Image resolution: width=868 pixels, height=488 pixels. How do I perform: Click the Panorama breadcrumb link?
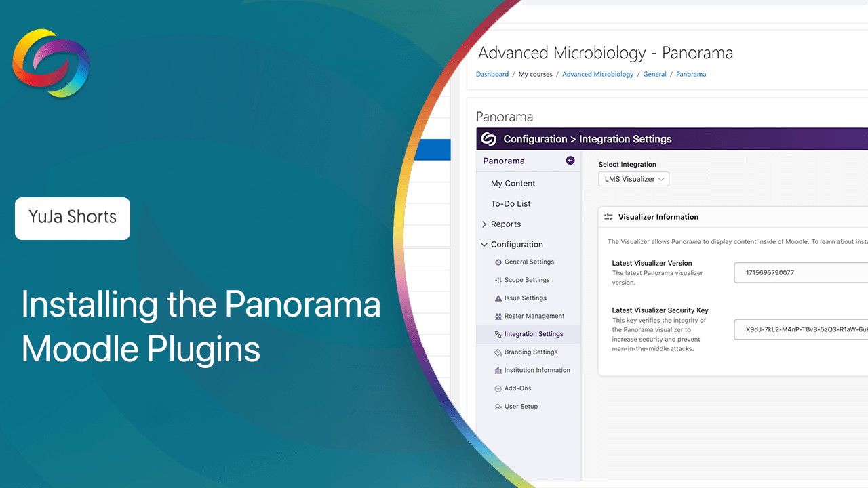(x=691, y=75)
